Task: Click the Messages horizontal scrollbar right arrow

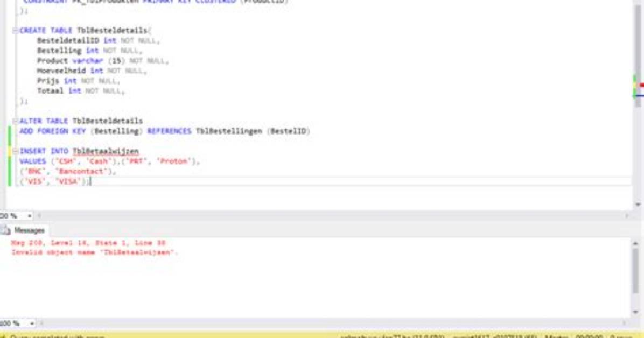Action: 624,323
